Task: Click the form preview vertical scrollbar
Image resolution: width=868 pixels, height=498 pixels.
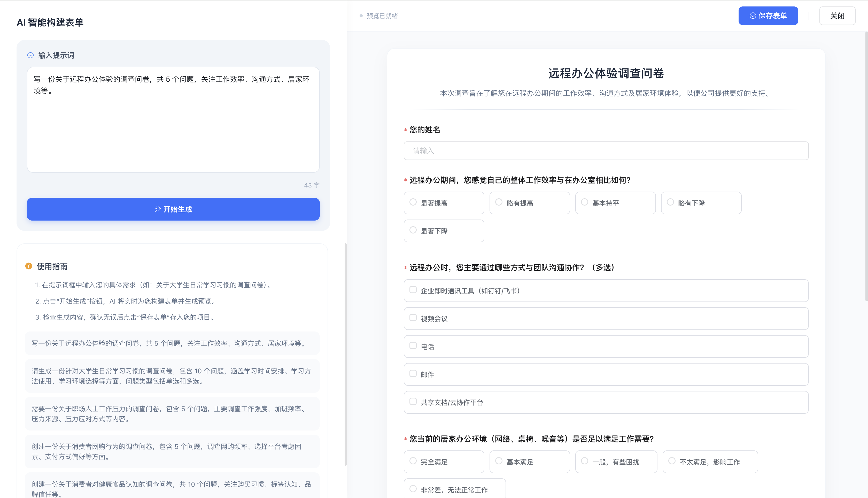Action: [866, 166]
